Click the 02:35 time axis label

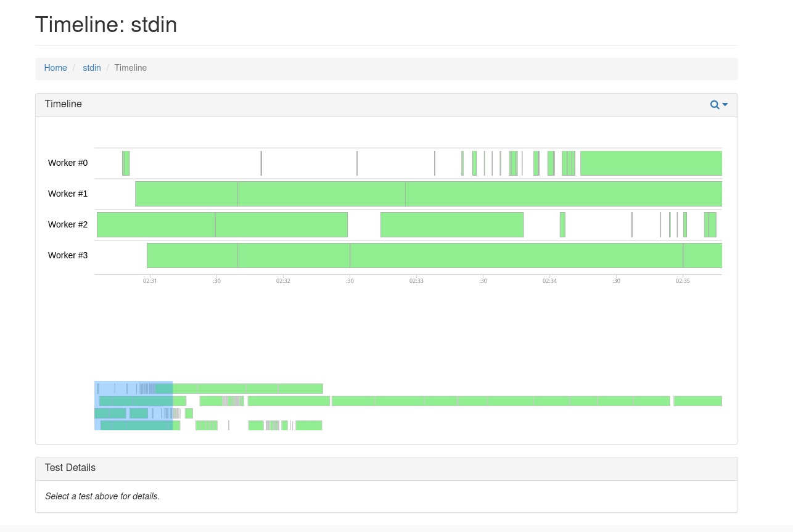(683, 280)
